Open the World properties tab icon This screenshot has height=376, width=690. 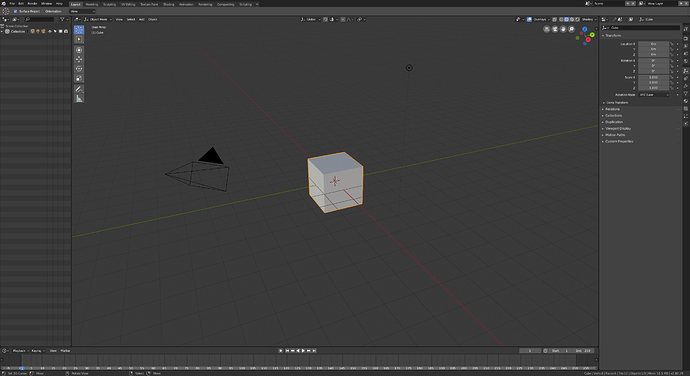686,61
